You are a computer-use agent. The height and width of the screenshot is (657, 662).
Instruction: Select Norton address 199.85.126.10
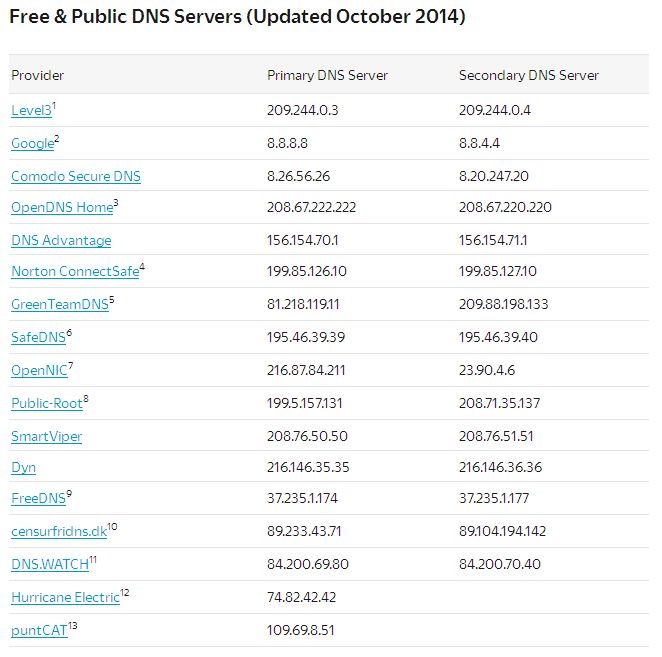click(307, 271)
